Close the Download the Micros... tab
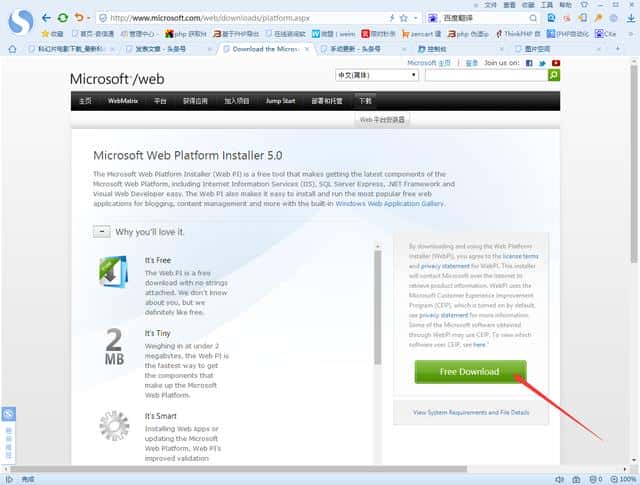 pos(307,49)
